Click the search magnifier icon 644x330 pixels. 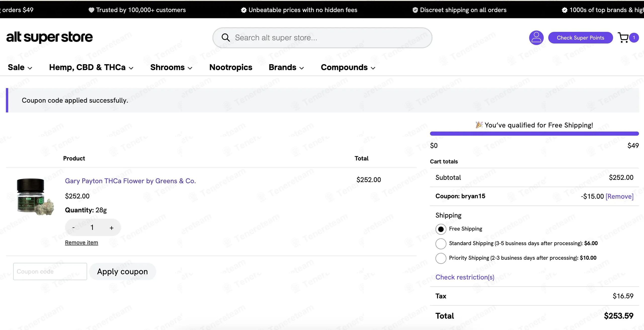pos(225,38)
